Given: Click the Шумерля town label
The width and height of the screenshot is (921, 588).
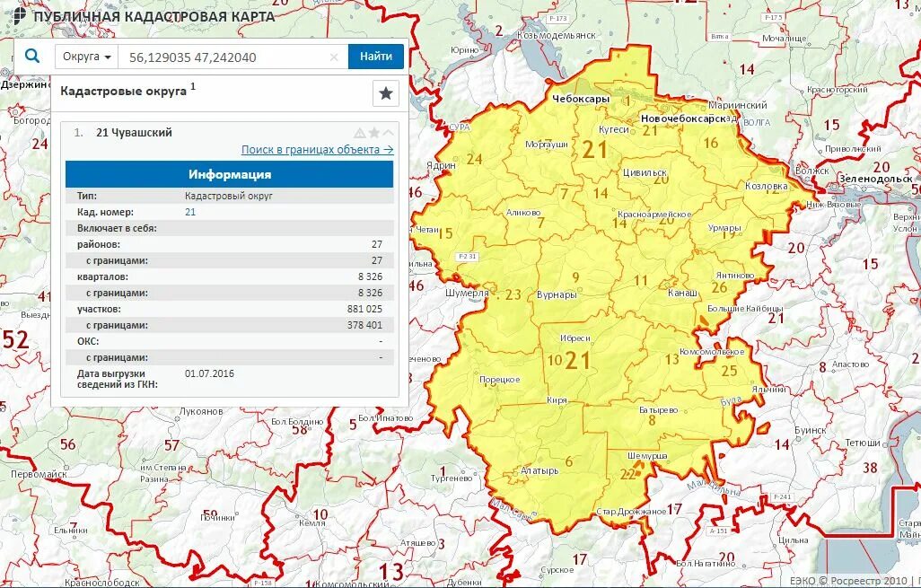Looking at the screenshot, I should click(467, 293).
